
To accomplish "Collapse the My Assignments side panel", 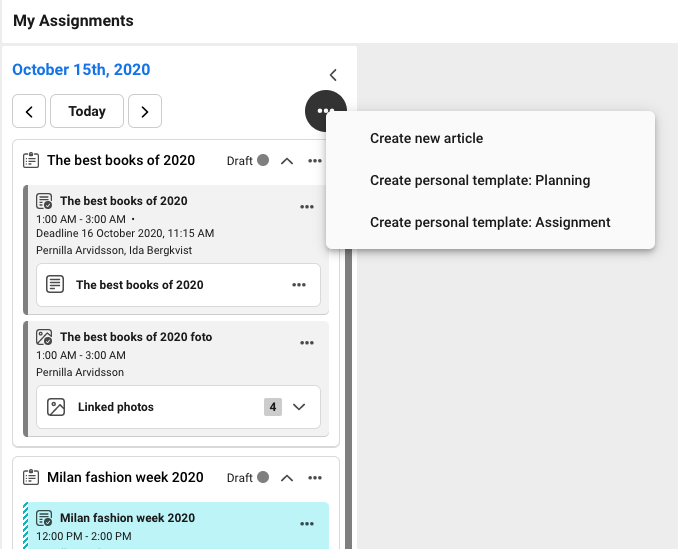I will [x=333, y=75].
